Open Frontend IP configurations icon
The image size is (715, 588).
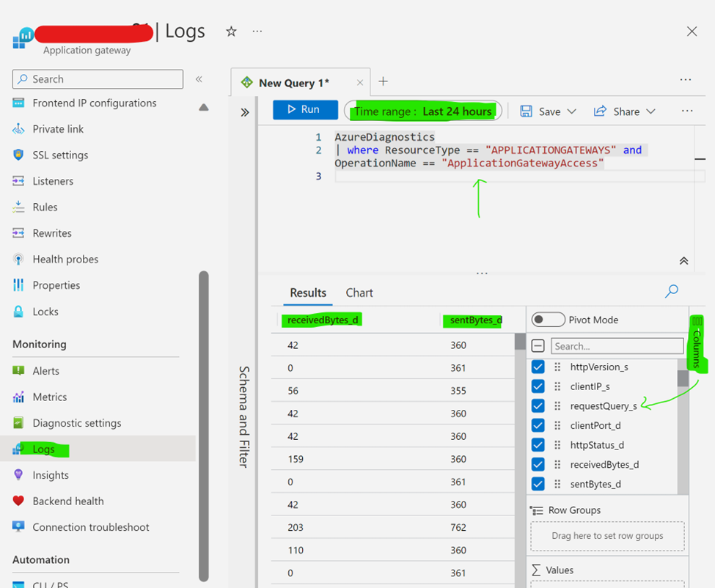point(18,103)
